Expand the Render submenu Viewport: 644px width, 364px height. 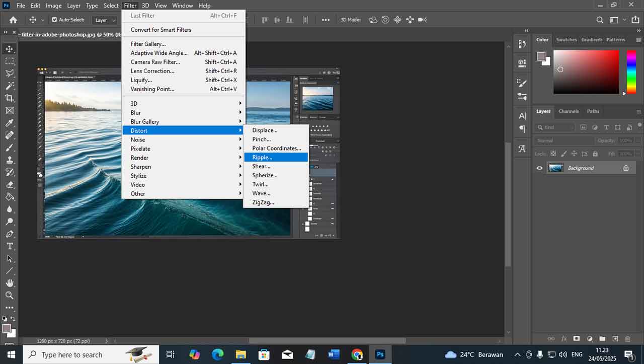click(x=183, y=158)
